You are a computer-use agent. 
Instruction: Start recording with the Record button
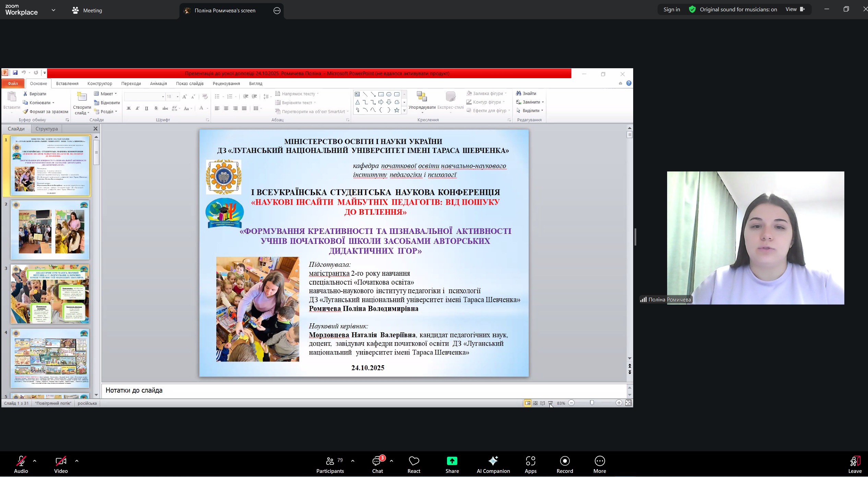coord(565,464)
